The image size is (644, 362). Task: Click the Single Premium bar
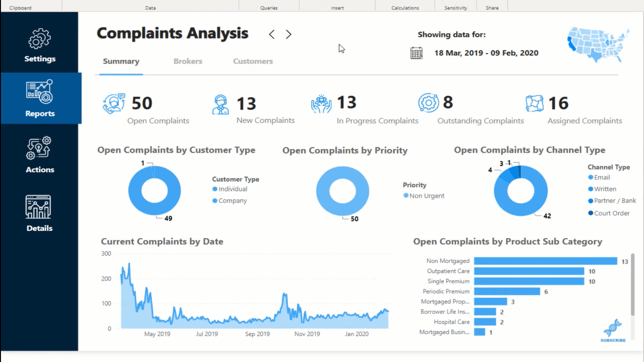529,281
